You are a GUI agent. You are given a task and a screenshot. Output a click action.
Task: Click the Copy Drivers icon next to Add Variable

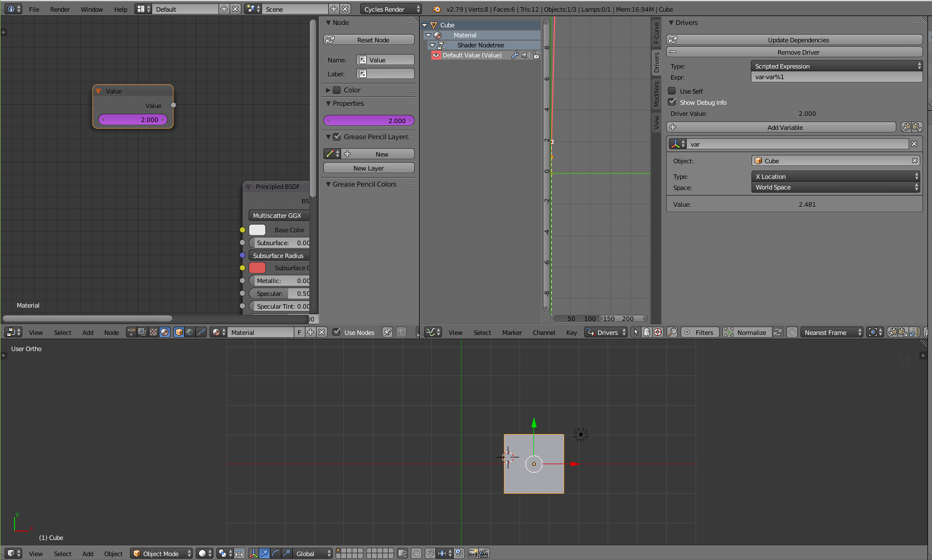[907, 126]
